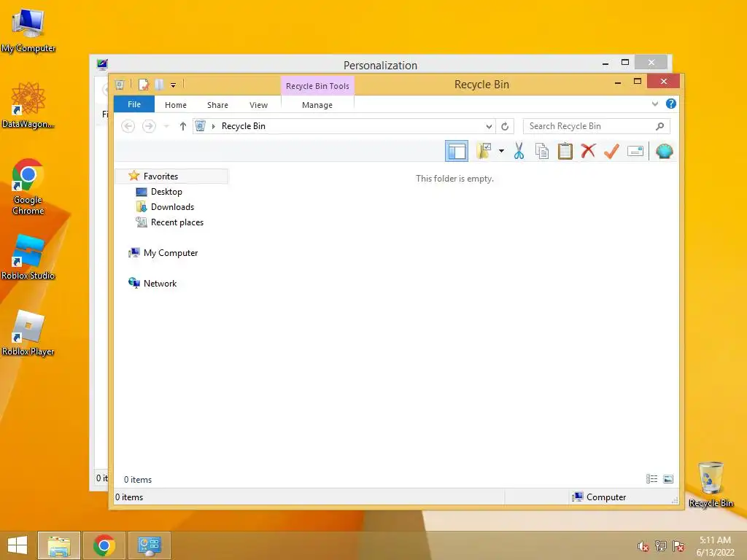Click 'This folder is empty.' text

tap(454, 179)
